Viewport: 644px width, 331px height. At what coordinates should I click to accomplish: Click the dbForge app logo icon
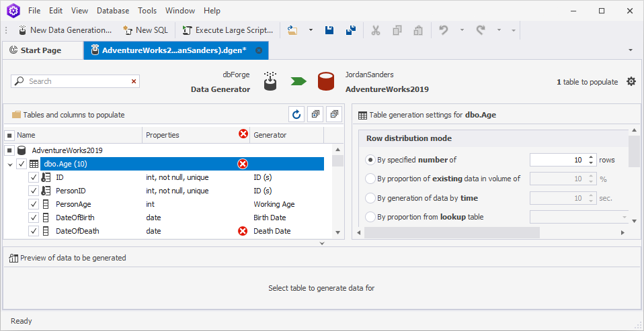click(x=13, y=11)
